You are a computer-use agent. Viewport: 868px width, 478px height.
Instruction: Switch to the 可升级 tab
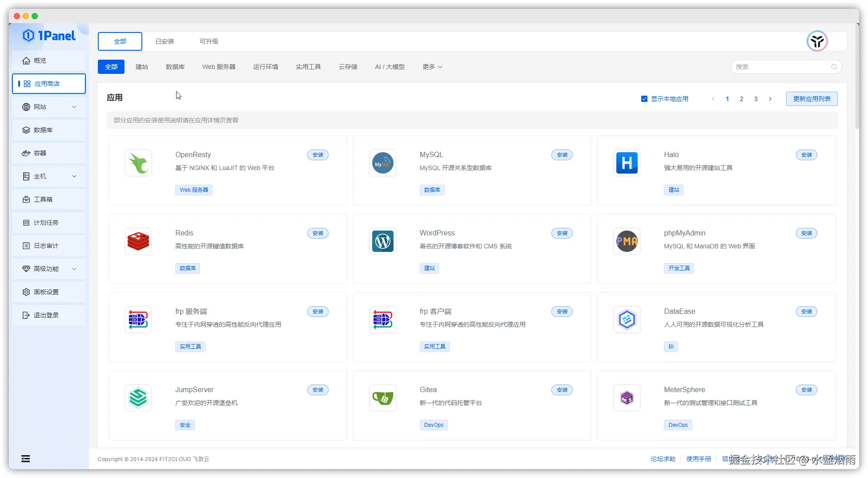[209, 41]
